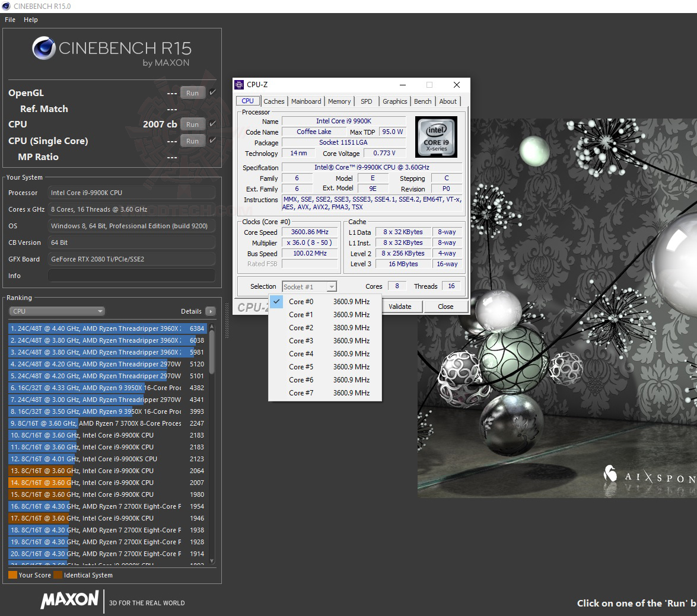This screenshot has height=616, width=697.
Task: Click the Intel Core i9 logo badge
Action: (x=436, y=137)
